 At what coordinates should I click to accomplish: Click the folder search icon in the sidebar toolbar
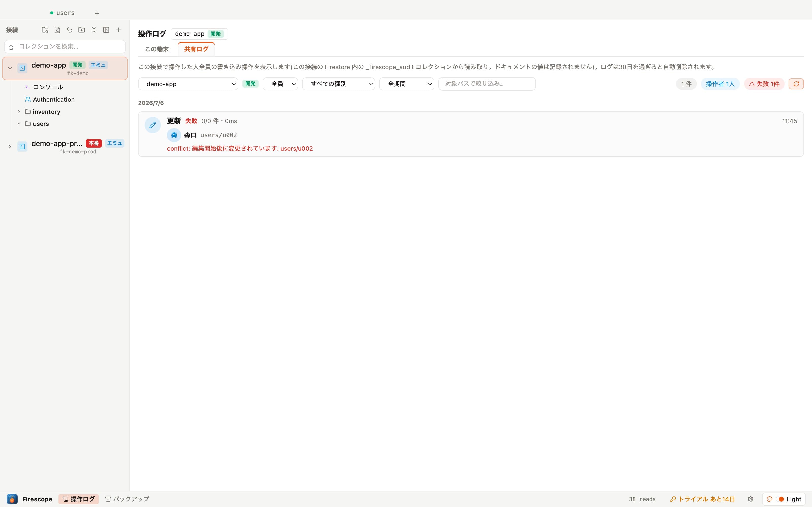[45, 30]
